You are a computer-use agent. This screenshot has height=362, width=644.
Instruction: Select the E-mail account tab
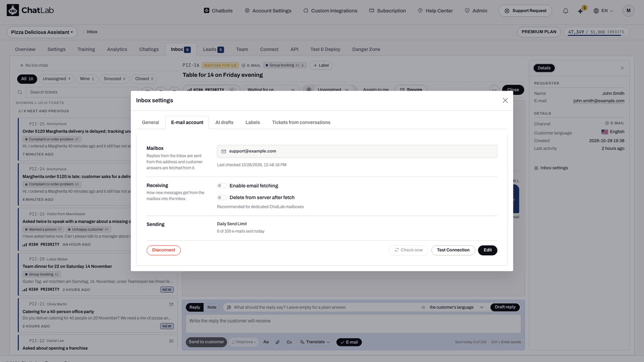(x=187, y=122)
